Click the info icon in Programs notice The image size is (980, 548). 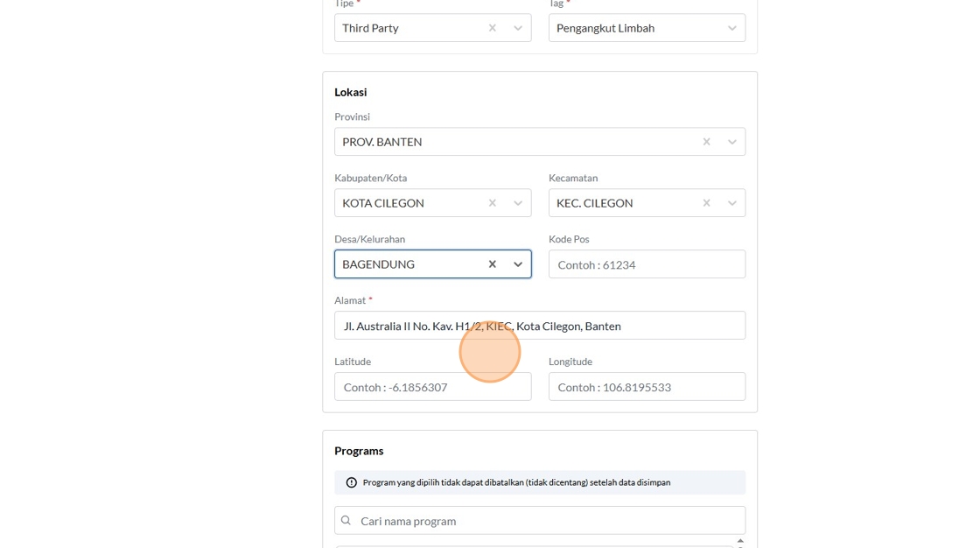click(352, 482)
